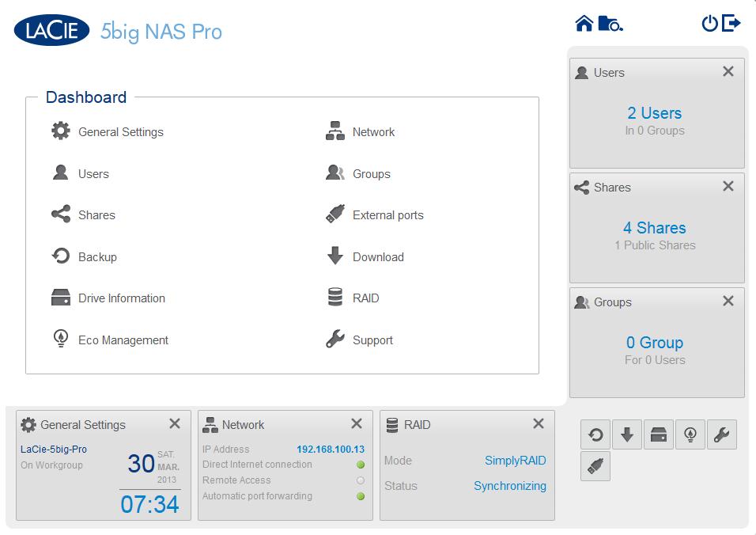This screenshot has width=756, height=535.
Task: Click the Users widget title
Action: click(609, 73)
